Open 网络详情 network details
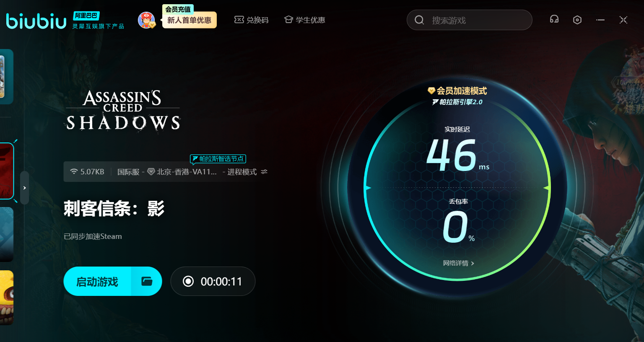This screenshot has height=342, width=644. pyautogui.click(x=458, y=263)
